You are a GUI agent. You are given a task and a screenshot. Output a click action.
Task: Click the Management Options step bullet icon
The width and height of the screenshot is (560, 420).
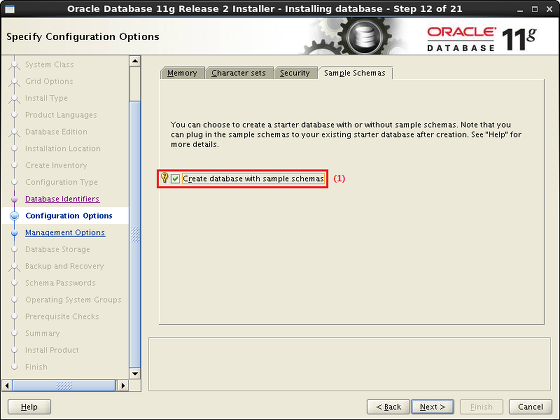coord(14,233)
